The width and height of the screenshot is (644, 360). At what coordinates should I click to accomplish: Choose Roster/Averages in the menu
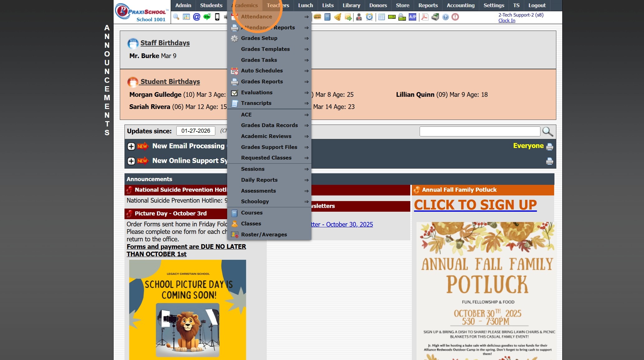[264, 234]
